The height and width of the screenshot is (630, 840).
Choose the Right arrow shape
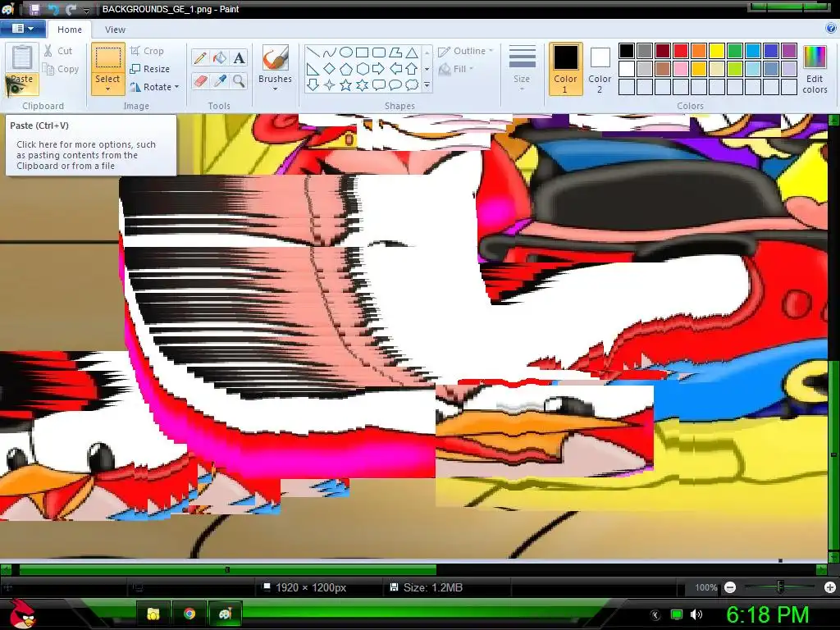[379, 69]
